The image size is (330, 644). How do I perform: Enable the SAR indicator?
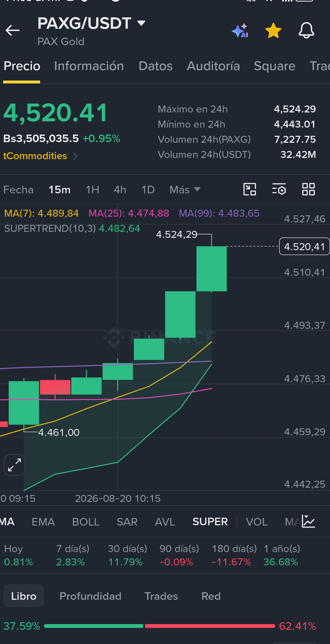[127, 522]
